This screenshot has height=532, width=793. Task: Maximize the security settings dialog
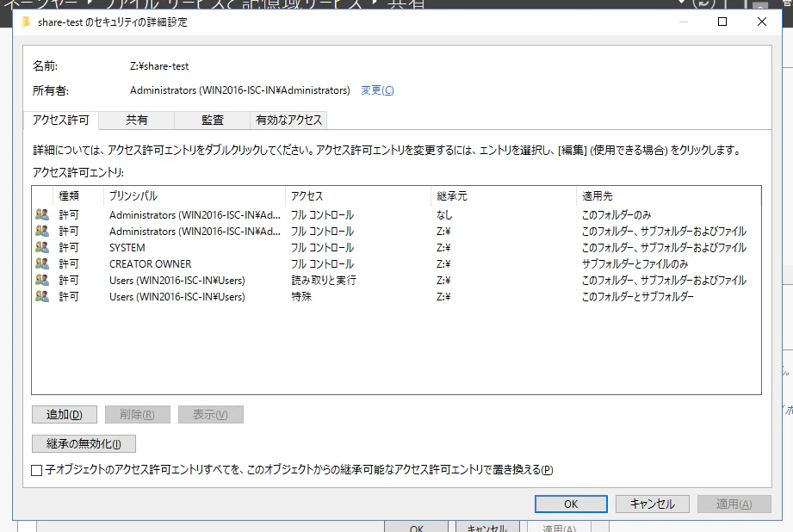tap(722, 22)
